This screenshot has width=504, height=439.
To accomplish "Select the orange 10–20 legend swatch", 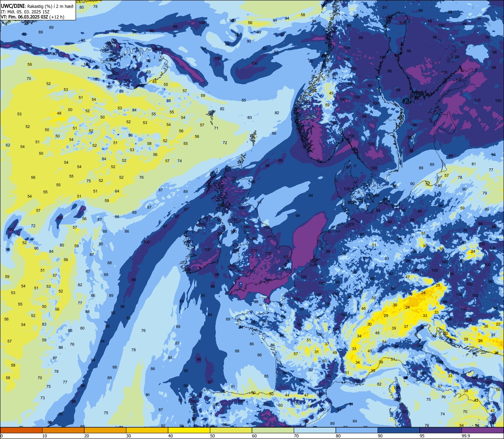I will [63, 430].
